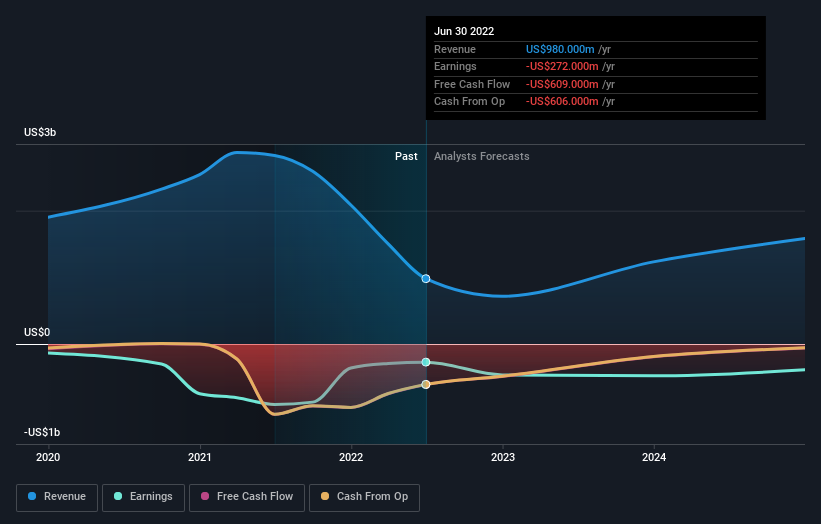
Task: Click the Revenue row label in the tooltip
Action: [454, 49]
